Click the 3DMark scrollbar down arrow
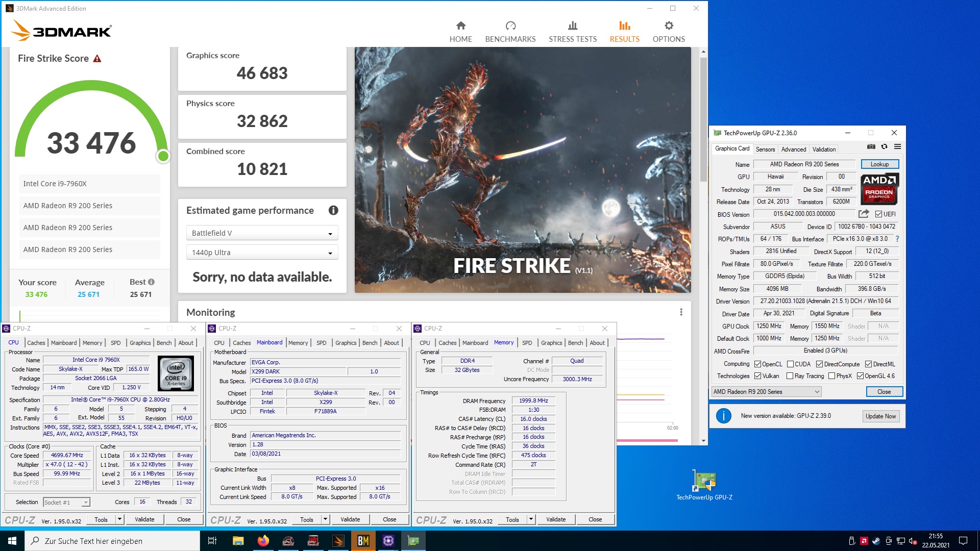Image resolution: width=980 pixels, height=551 pixels. [x=703, y=441]
